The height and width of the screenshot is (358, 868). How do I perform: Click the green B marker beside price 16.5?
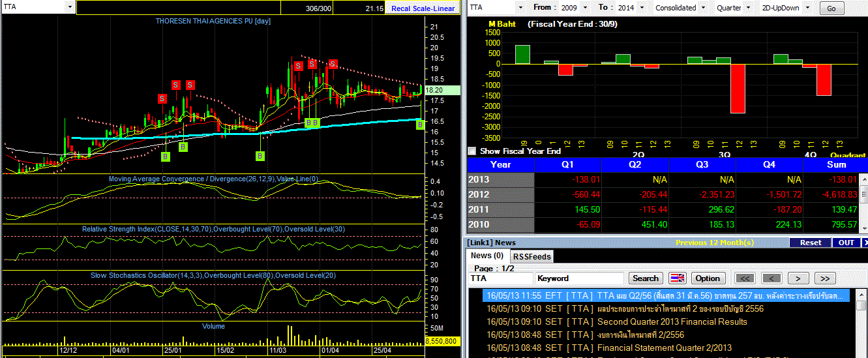421,124
